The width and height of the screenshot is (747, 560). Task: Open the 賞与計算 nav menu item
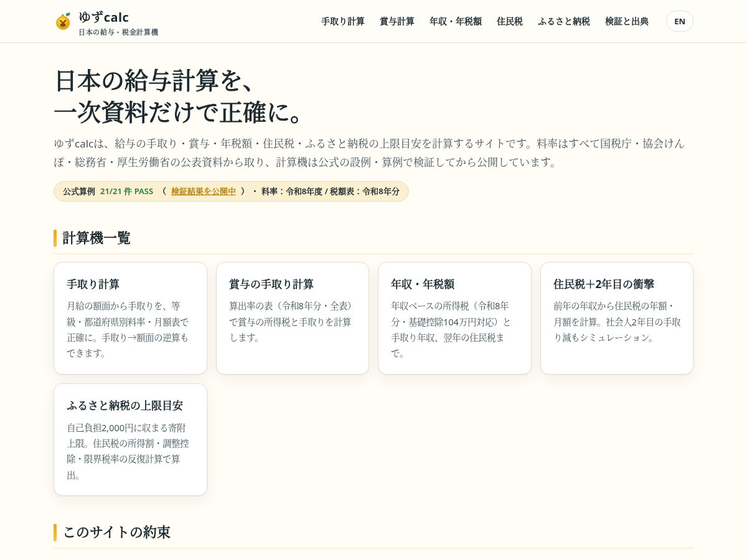click(x=397, y=21)
